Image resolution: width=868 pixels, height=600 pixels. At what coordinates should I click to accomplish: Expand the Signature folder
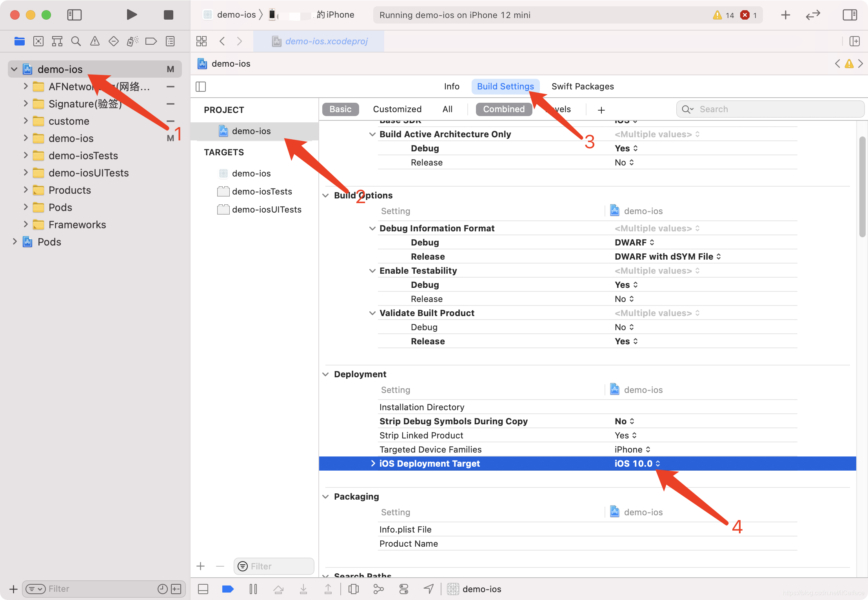pyautogui.click(x=25, y=104)
